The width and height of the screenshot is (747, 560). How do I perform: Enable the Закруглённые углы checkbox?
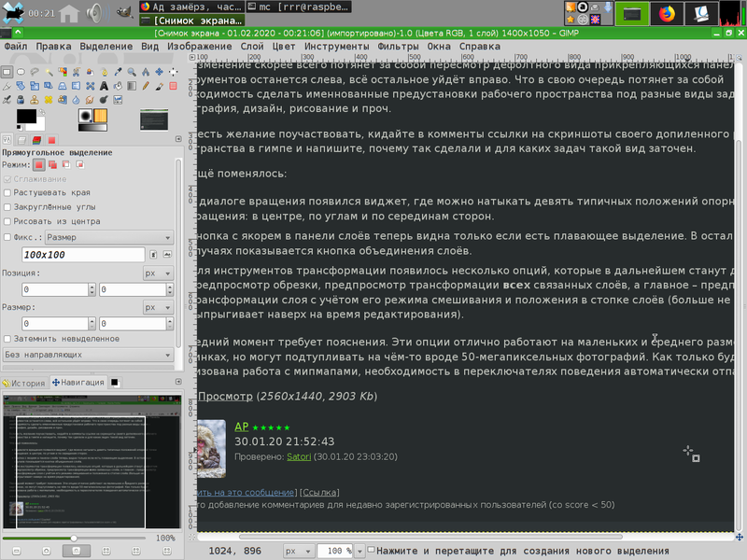[x=7, y=207]
